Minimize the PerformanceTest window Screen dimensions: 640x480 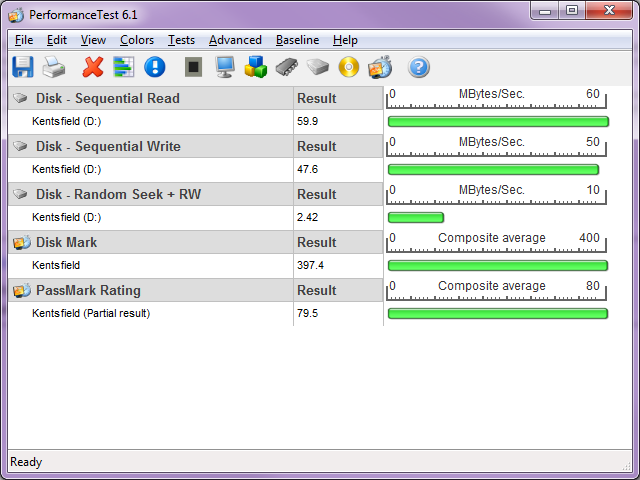point(544,11)
